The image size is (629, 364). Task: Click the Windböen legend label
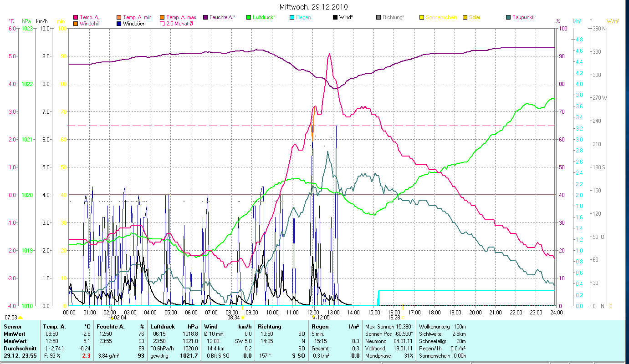(134, 23)
